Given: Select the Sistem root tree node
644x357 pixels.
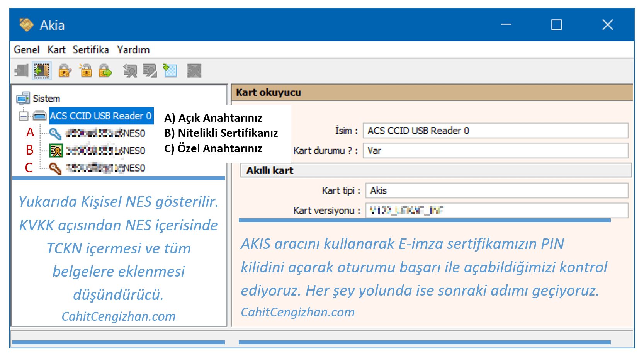Looking at the screenshot, I should (46, 99).
